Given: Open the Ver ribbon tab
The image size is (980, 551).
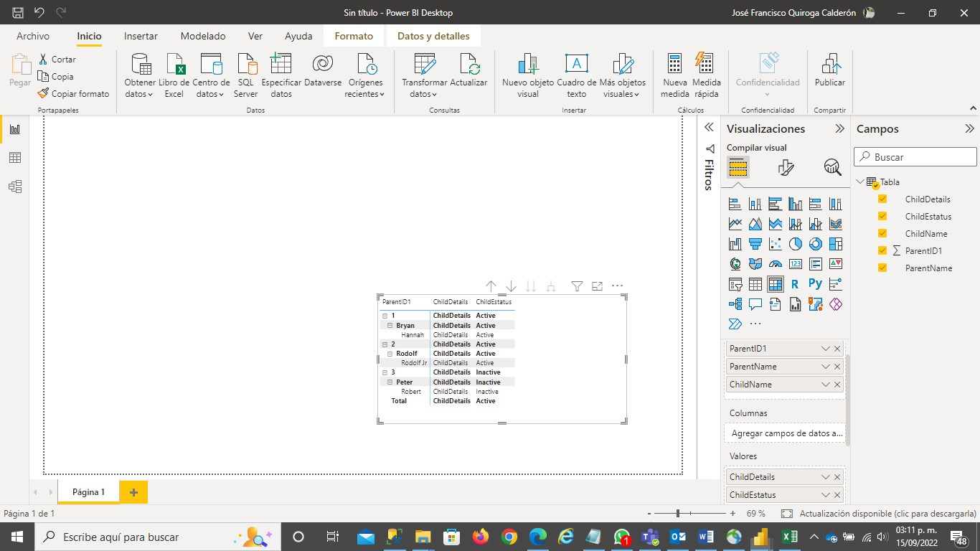Looking at the screenshot, I should click(255, 36).
